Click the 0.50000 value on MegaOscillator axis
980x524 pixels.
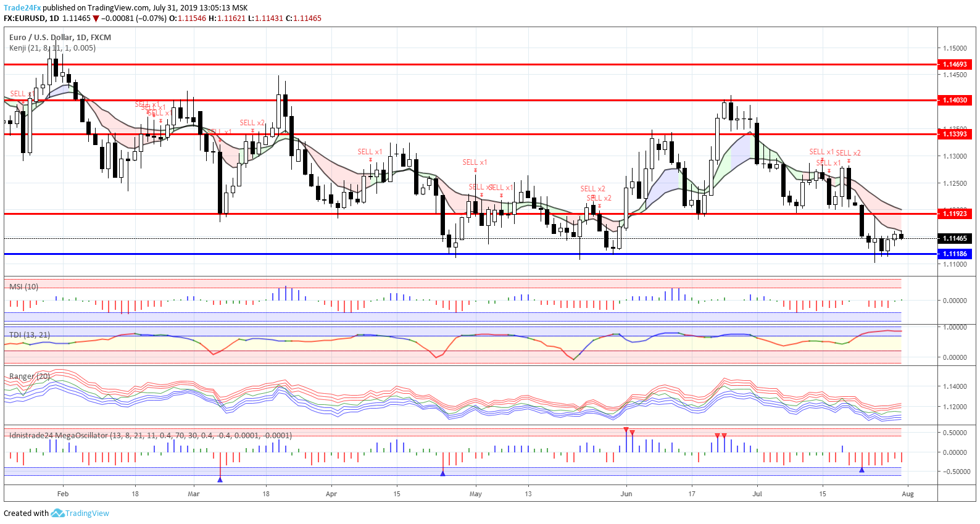pos(955,433)
